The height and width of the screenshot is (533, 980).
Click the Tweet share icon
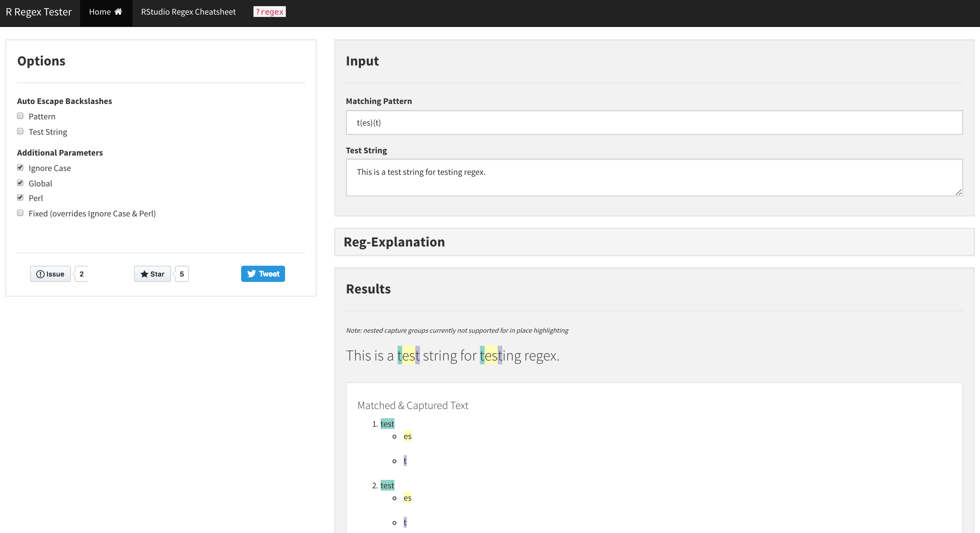click(263, 274)
